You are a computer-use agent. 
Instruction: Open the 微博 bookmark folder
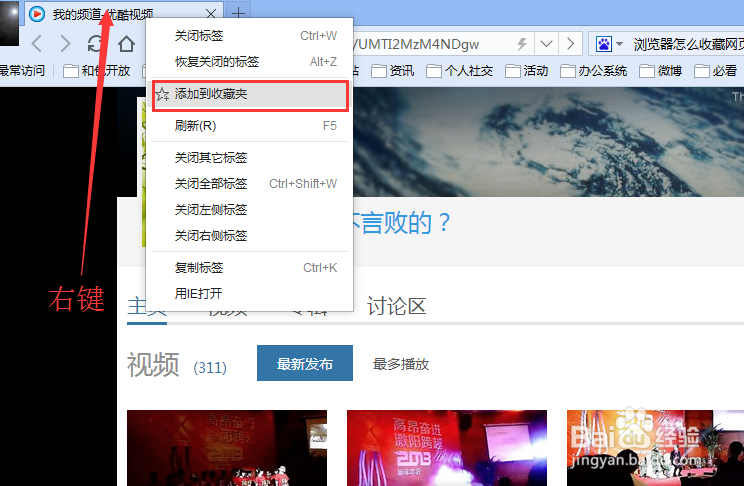(660, 71)
